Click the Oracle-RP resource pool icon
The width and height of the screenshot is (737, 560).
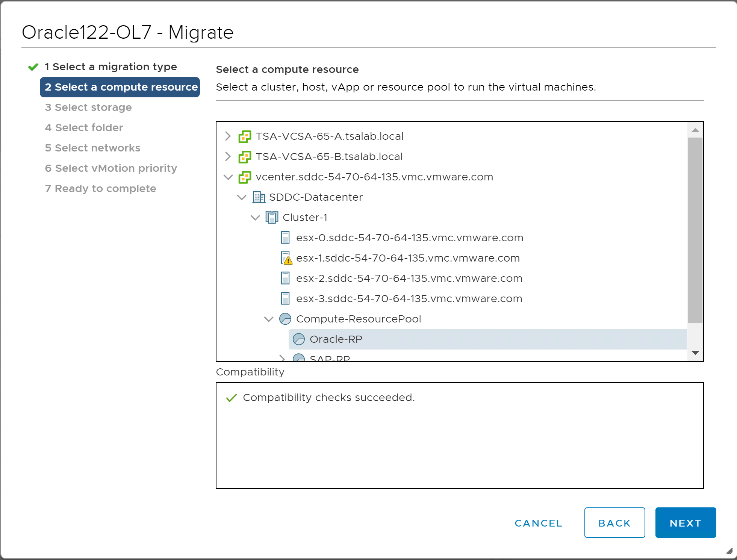point(299,339)
